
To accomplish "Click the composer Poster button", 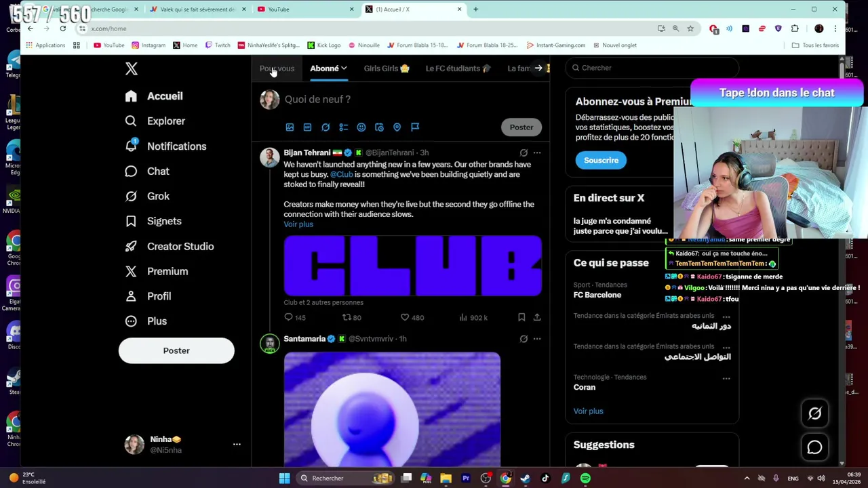I will point(521,127).
